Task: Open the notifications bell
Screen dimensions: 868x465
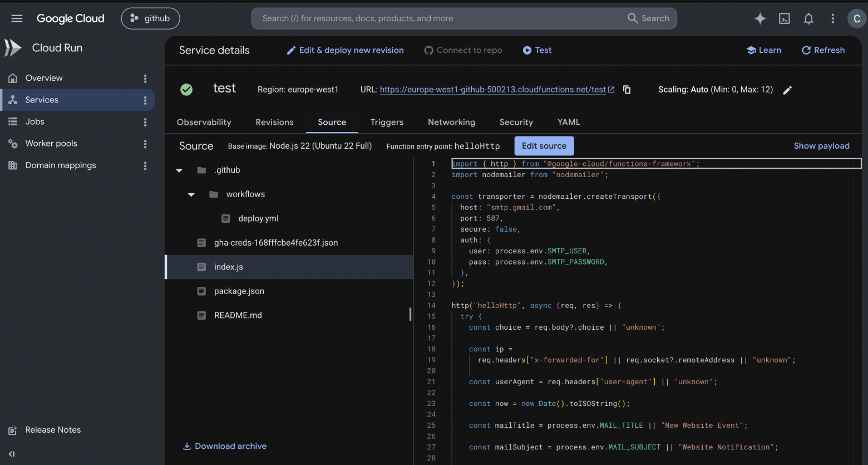Action: [x=808, y=18]
